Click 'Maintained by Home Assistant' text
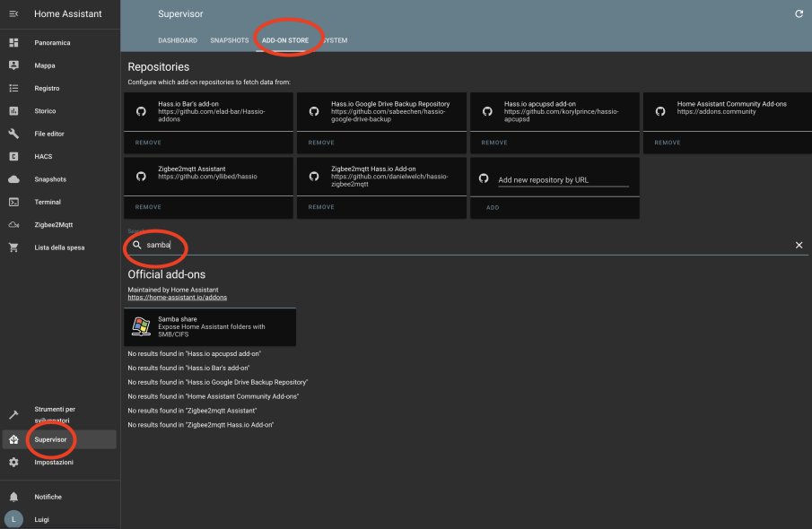812x529 pixels. [173, 290]
